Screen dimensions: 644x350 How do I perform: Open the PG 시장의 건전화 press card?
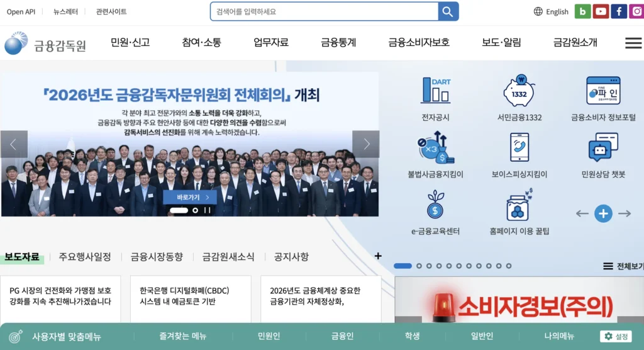pyautogui.click(x=60, y=299)
